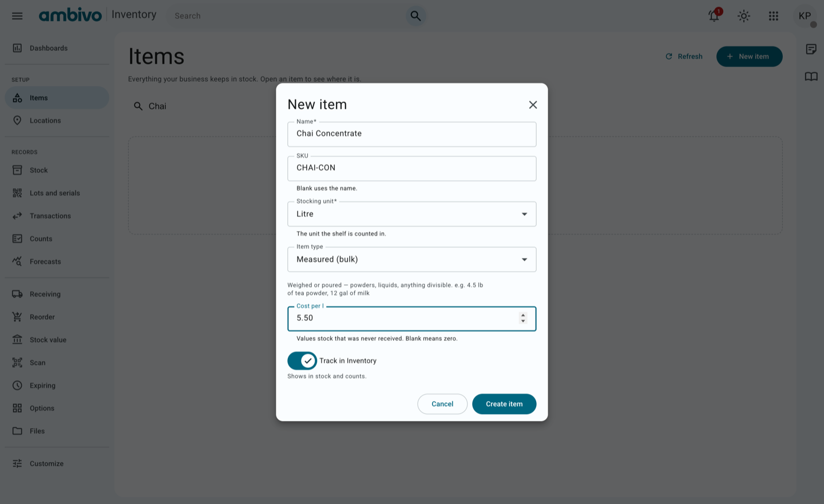The height and width of the screenshot is (504, 824).
Task: Open Locations page
Action: click(x=57, y=121)
